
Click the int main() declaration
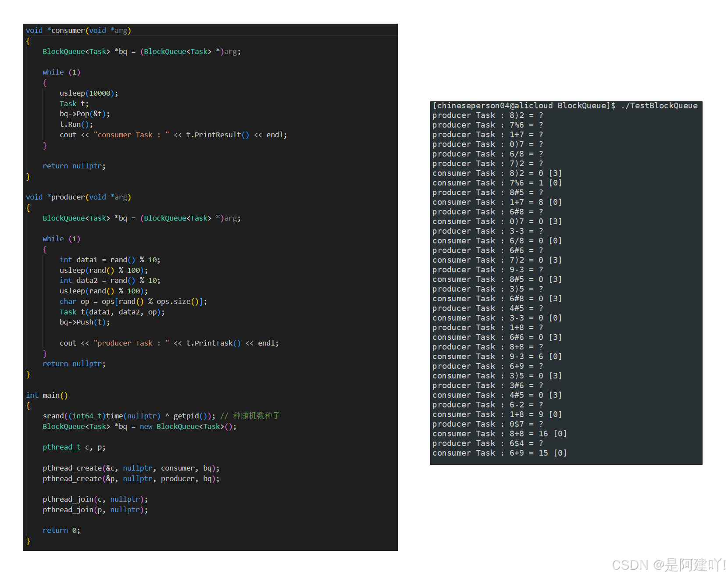click(x=47, y=395)
